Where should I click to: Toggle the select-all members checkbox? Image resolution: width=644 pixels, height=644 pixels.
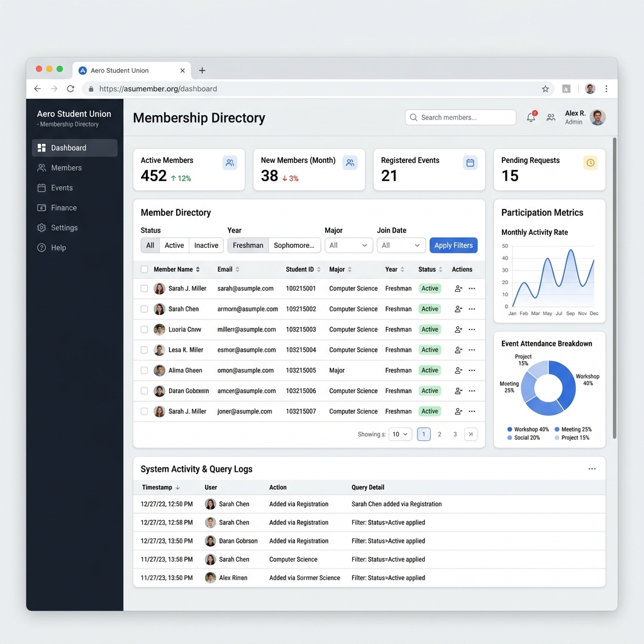click(x=144, y=269)
